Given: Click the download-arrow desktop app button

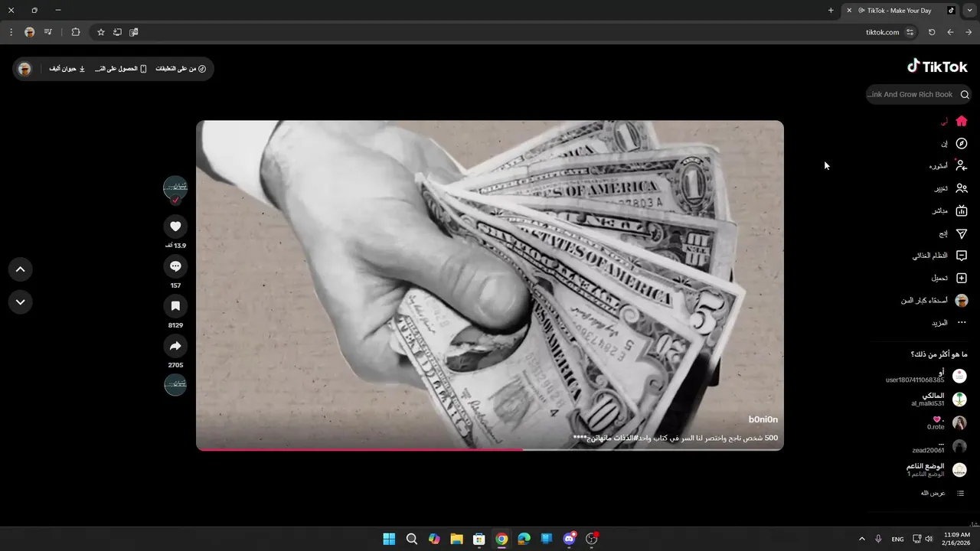Looking at the screenshot, I should 67,69.
